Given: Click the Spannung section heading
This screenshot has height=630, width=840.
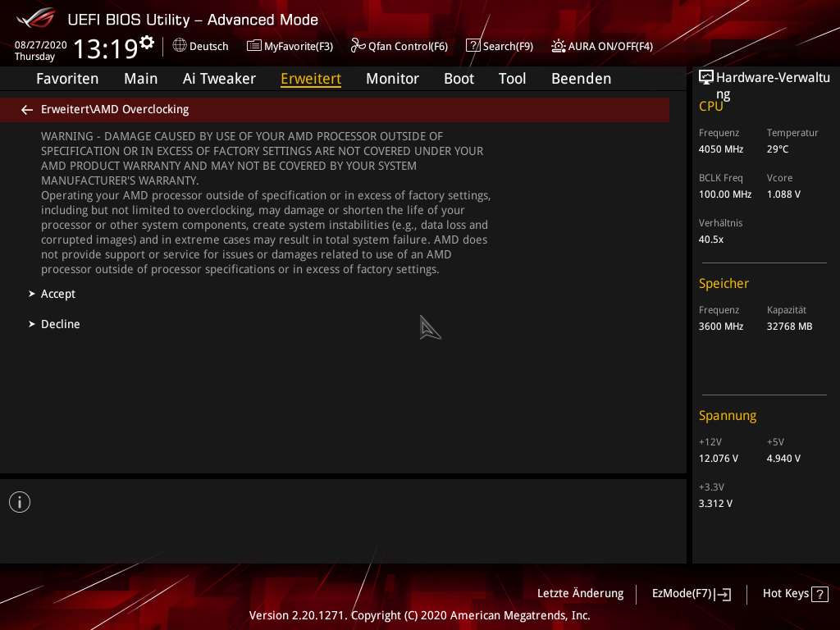Looking at the screenshot, I should 728,416.
